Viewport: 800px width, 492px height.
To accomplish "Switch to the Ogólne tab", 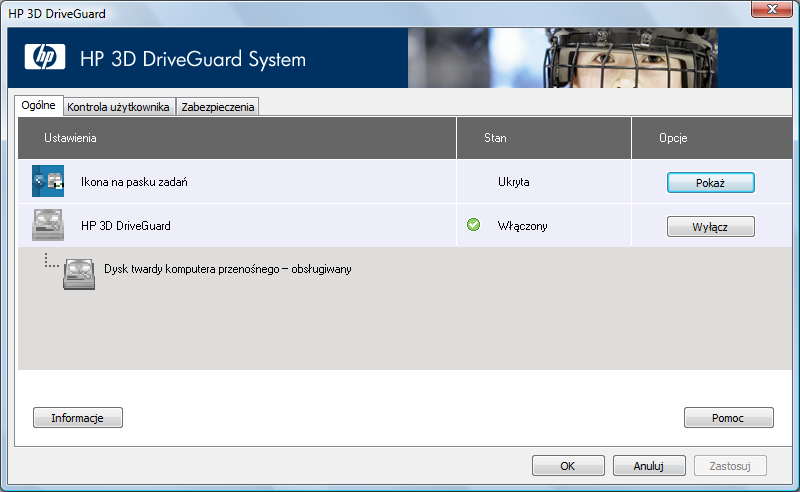I will tap(39, 105).
